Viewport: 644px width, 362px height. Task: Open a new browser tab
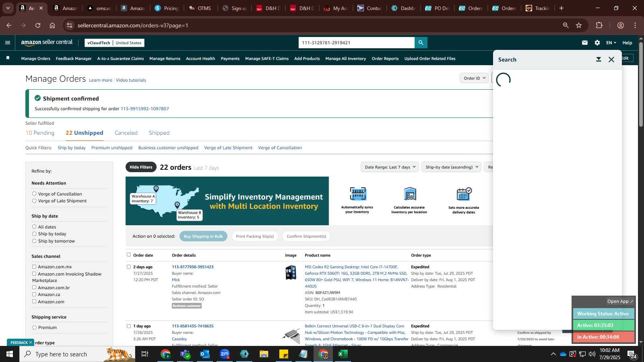[561, 8]
